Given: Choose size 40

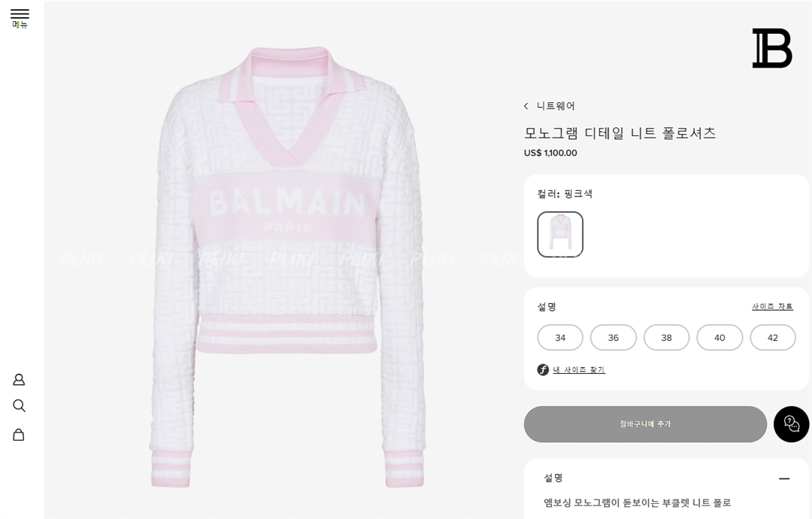Looking at the screenshot, I should [720, 338].
